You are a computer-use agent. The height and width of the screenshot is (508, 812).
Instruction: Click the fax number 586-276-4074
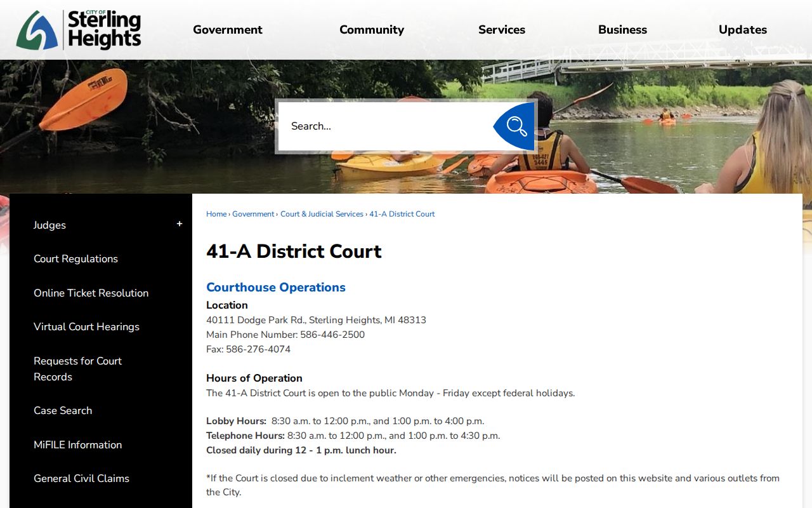coord(258,349)
